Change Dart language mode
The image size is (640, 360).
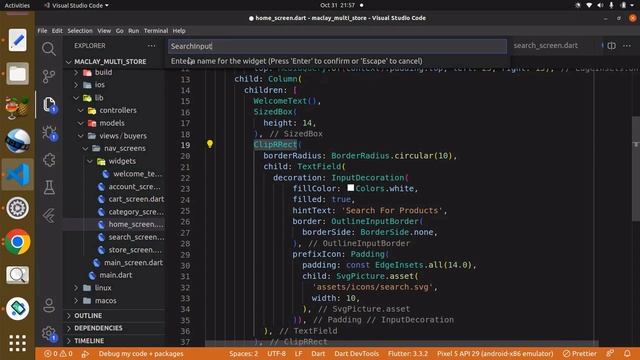tap(318, 353)
